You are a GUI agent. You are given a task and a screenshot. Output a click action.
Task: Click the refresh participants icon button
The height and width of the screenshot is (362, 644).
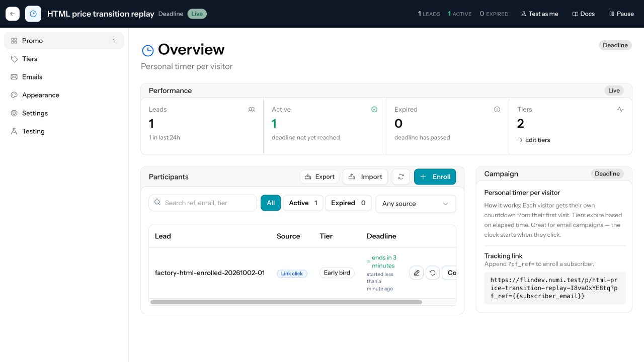tap(401, 176)
